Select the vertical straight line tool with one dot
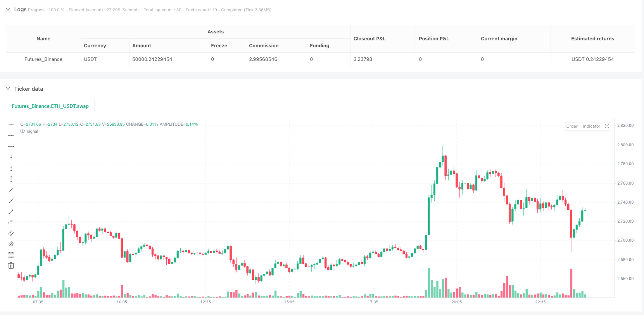Viewport: 644px width, 315px height. coord(11,157)
